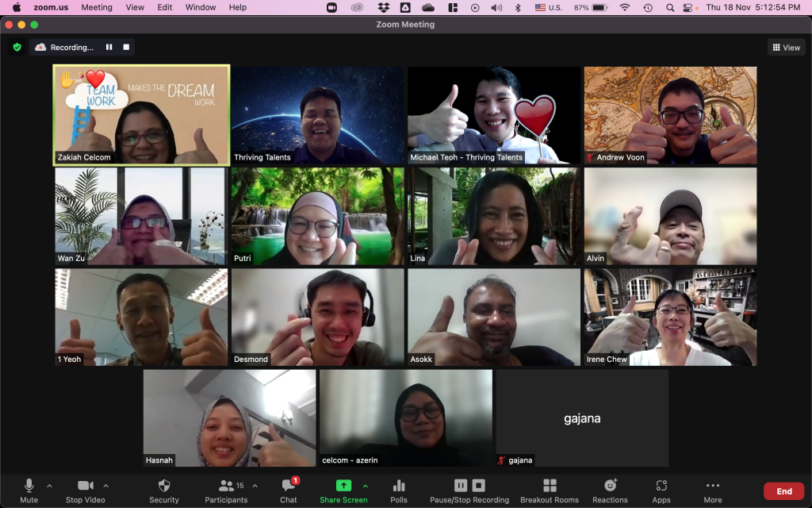The height and width of the screenshot is (508, 812).
Task: Change layout with the View button
Action: [x=786, y=48]
